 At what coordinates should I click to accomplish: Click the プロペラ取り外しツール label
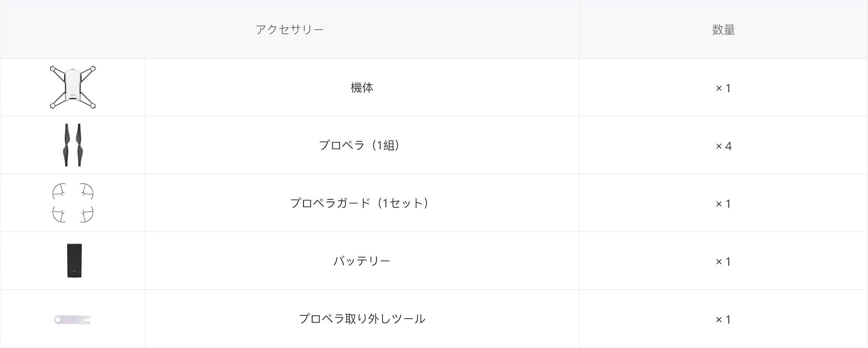point(362,319)
